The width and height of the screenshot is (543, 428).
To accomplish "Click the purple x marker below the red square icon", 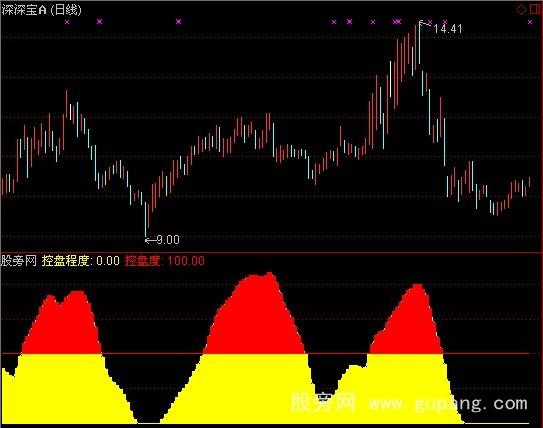I will pos(530,22).
